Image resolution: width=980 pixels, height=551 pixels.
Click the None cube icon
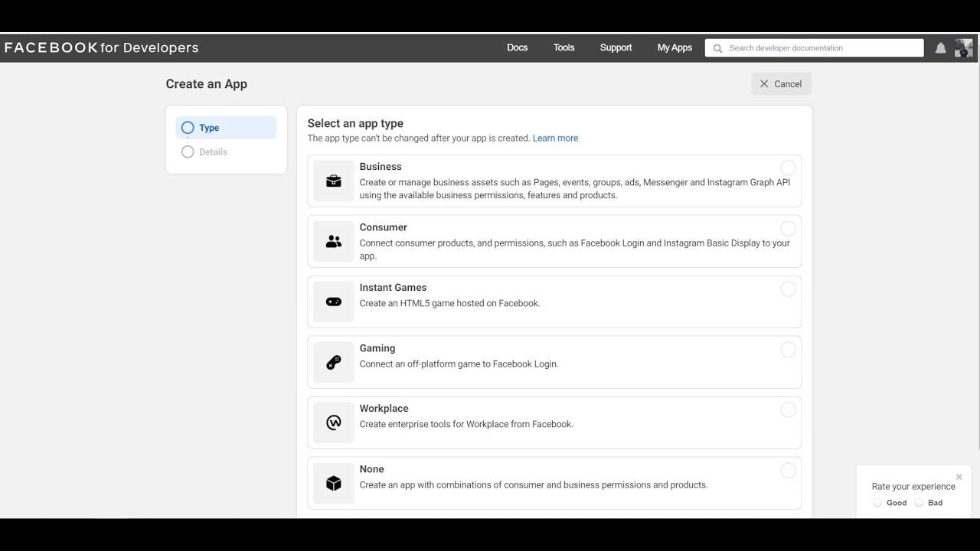(x=334, y=484)
